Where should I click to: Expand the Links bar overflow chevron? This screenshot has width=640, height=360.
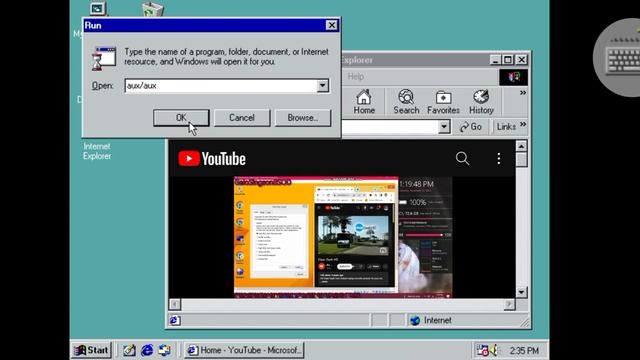click(523, 124)
